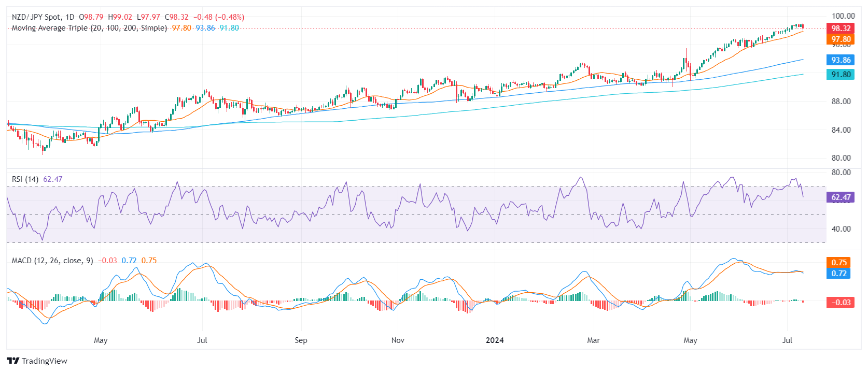This screenshot has width=868, height=372.
Task: Click the red -0.03 histogram axis tag
Action: coord(841,303)
